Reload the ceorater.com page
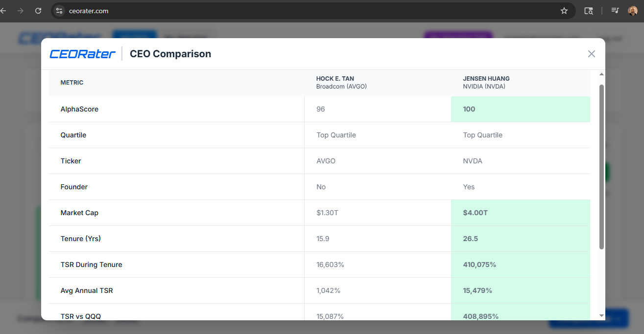Viewport: 644px width, 334px height. tap(38, 11)
